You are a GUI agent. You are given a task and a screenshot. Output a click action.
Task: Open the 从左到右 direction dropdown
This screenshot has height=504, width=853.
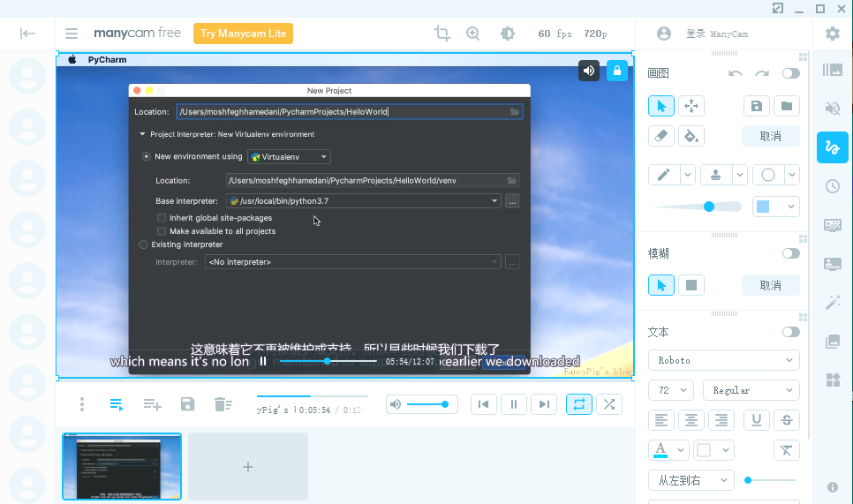[x=691, y=480]
